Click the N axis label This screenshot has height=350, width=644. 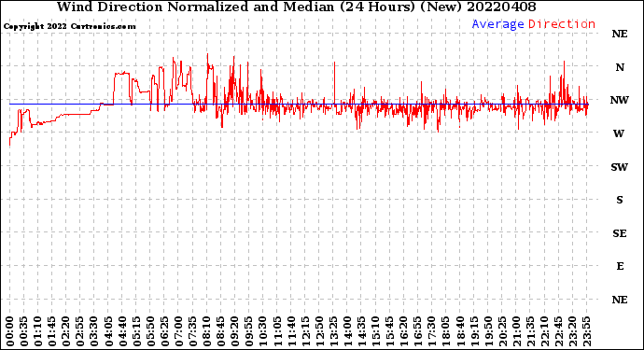pos(620,67)
